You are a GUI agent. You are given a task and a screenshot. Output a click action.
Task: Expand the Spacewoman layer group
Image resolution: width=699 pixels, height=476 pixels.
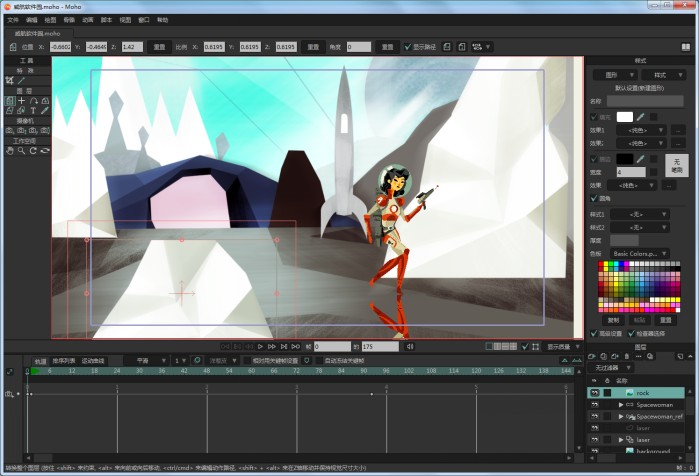tap(621, 405)
